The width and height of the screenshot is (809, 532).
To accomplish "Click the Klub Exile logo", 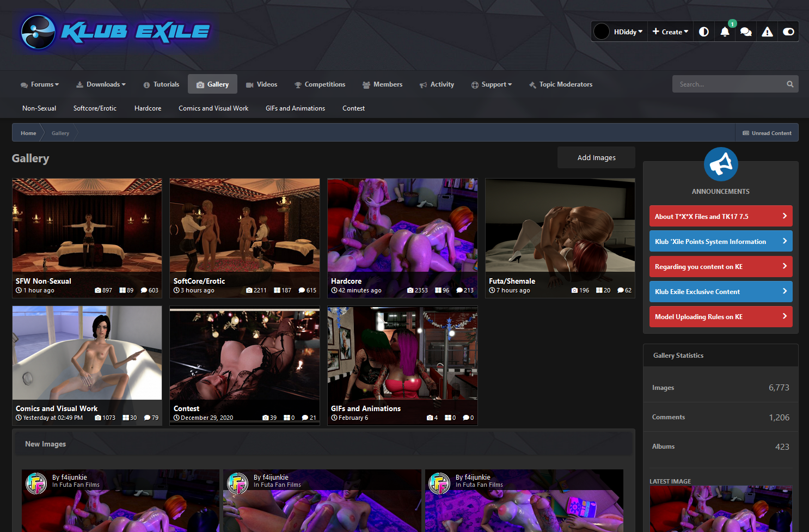I will (115, 32).
